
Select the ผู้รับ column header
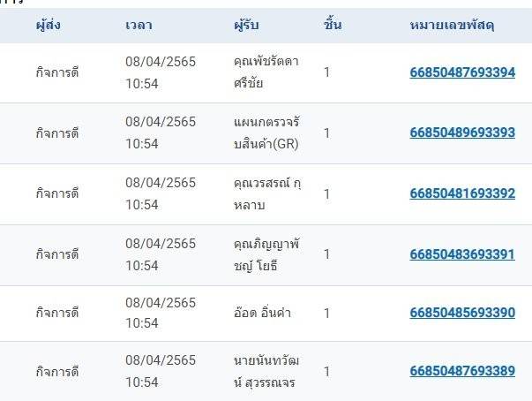(x=246, y=25)
